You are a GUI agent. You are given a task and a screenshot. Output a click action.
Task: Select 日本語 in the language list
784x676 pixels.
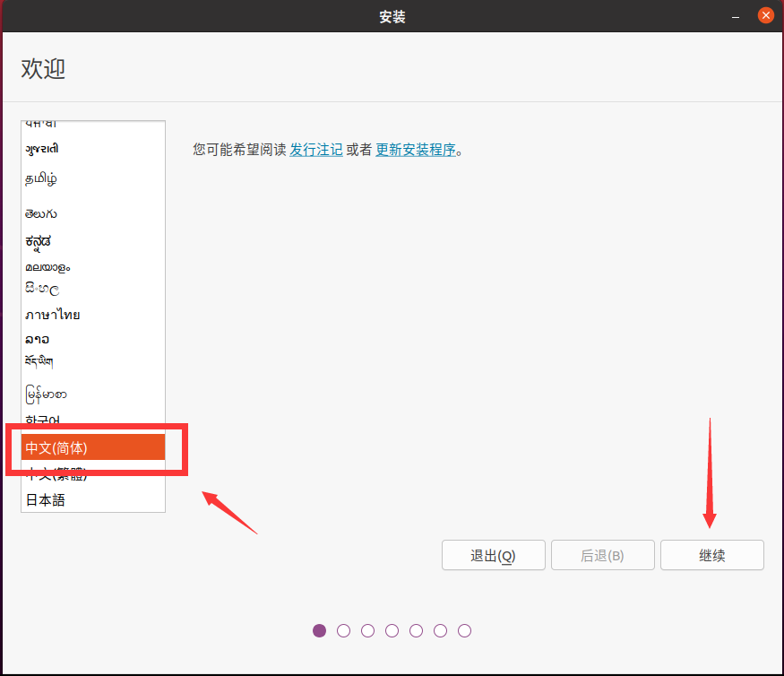pos(93,500)
